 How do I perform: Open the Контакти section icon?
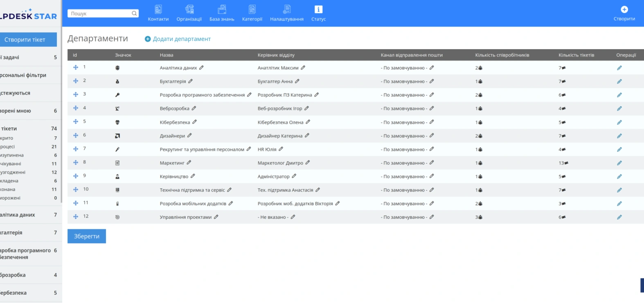(158, 9)
